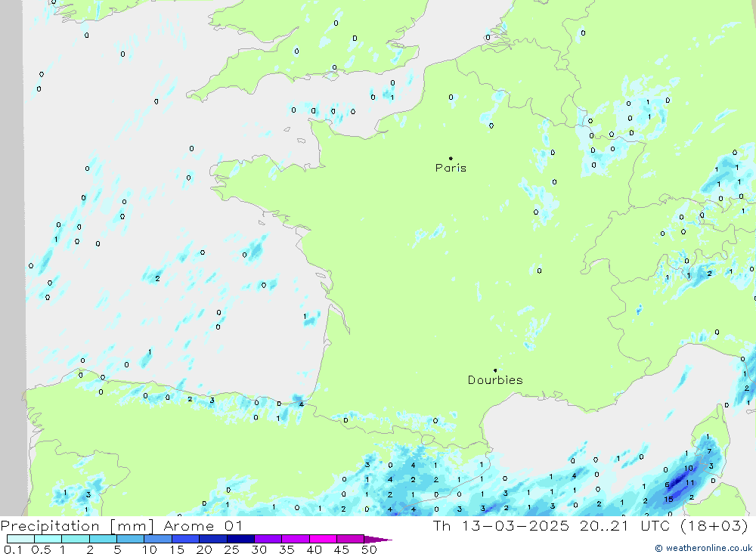Click the legend label '50'
This screenshot has width=756, height=554.
point(369,549)
